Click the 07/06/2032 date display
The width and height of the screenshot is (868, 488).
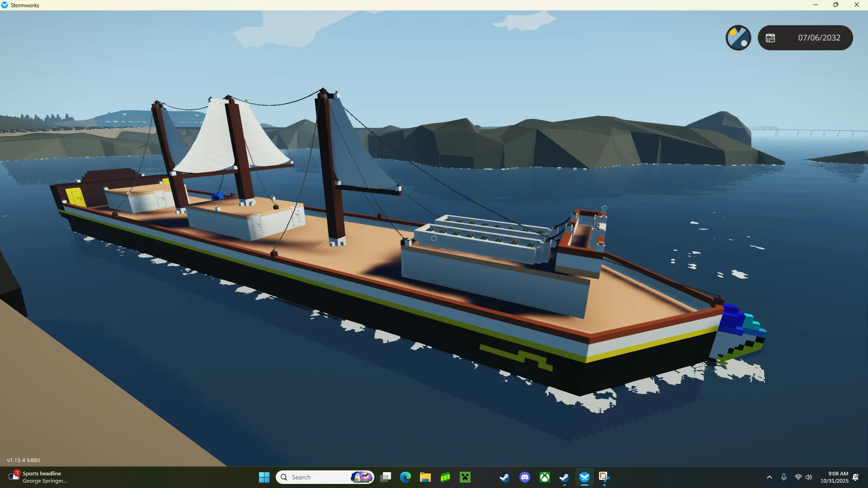click(819, 38)
